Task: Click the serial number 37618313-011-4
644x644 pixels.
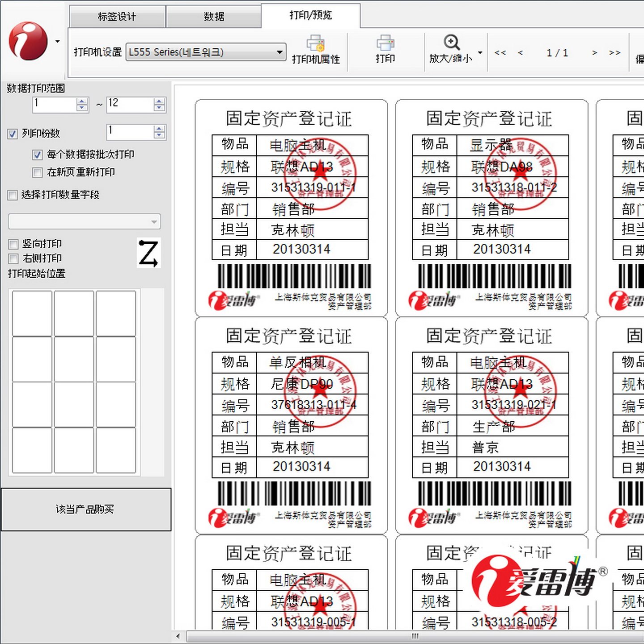Action: pos(313,405)
